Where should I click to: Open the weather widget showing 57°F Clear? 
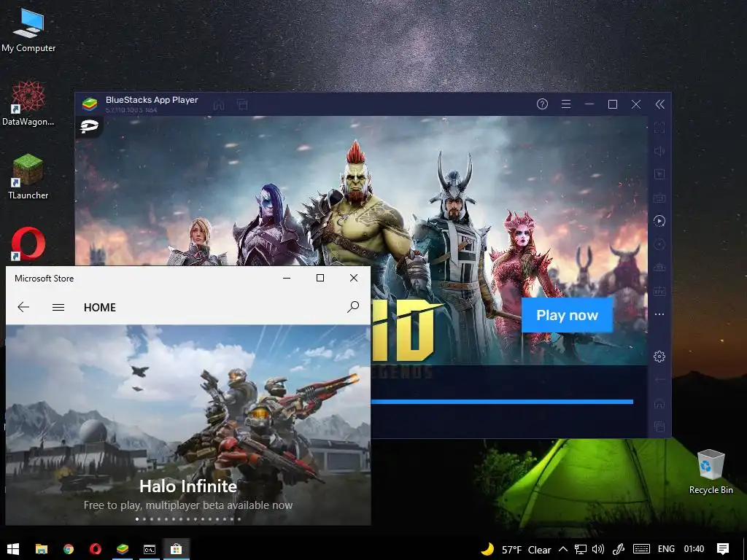point(516,550)
